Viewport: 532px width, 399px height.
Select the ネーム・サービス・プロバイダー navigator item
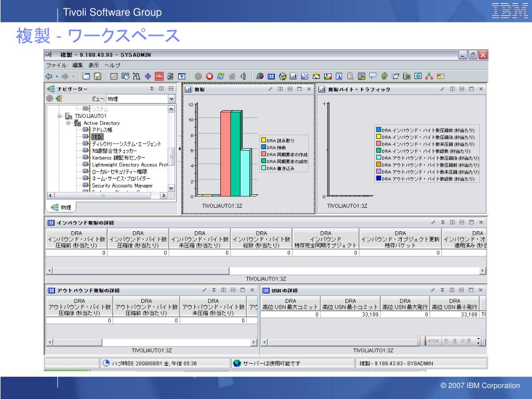(x=121, y=179)
